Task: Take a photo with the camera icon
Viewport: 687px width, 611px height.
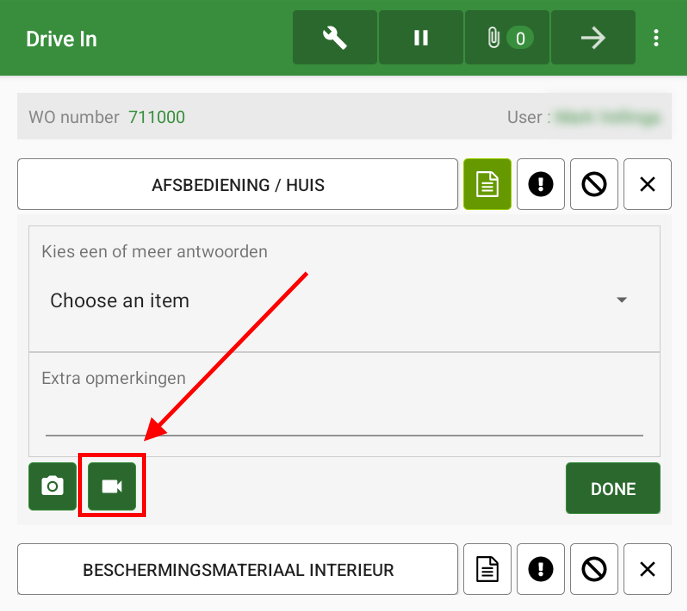Action: pyautogui.click(x=53, y=486)
